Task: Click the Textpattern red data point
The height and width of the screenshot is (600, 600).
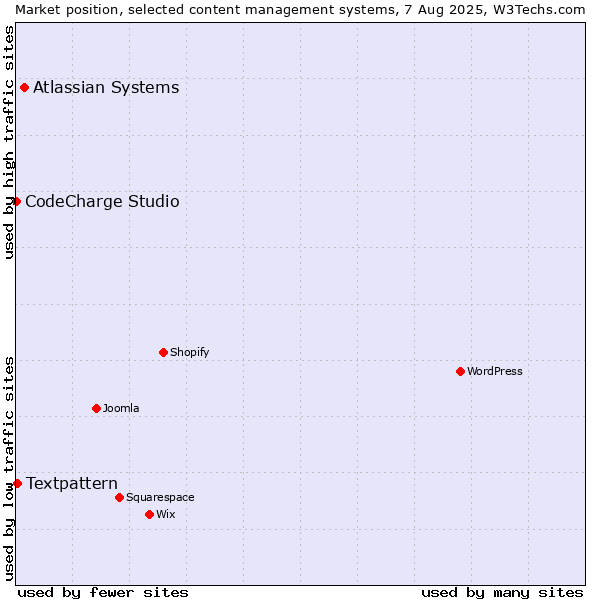Action: (17, 484)
